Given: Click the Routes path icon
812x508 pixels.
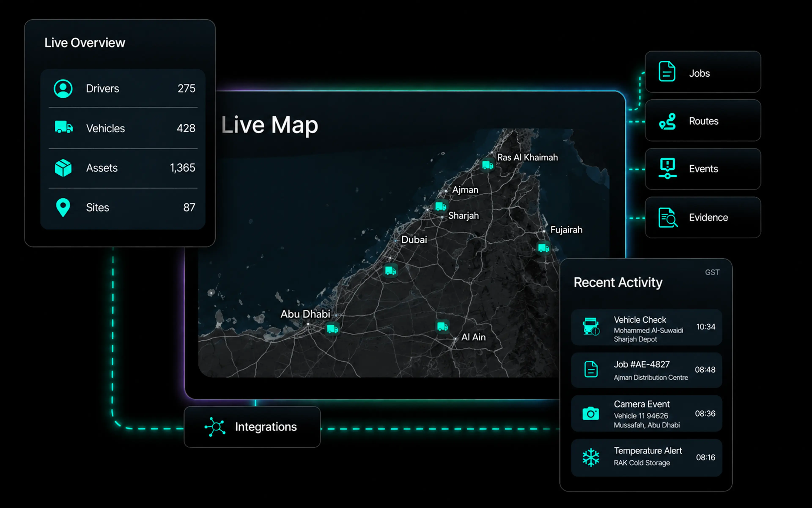Looking at the screenshot, I should click(x=667, y=121).
